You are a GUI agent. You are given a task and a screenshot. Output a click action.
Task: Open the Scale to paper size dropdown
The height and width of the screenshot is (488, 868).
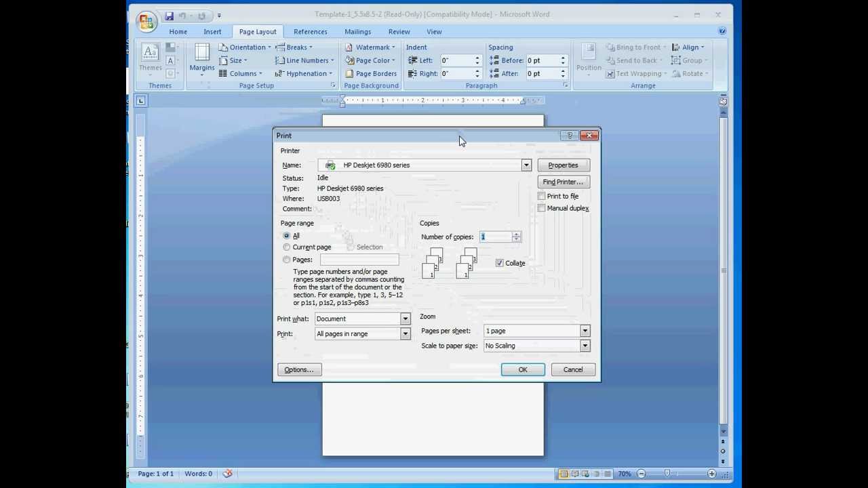[x=585, y=346]
